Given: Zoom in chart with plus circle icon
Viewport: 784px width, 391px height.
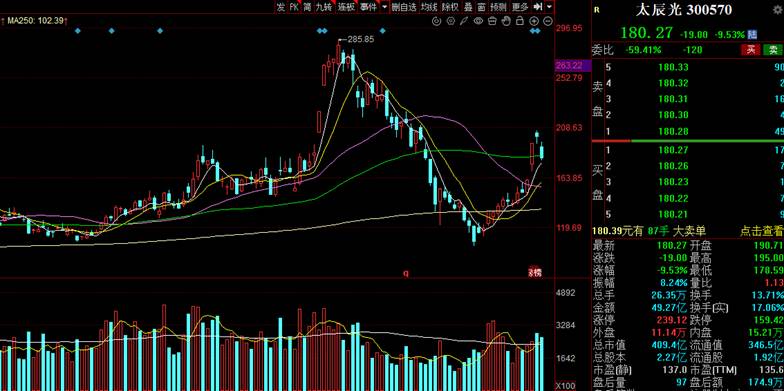Looking at the screenshot, I should tap(534, 21).
